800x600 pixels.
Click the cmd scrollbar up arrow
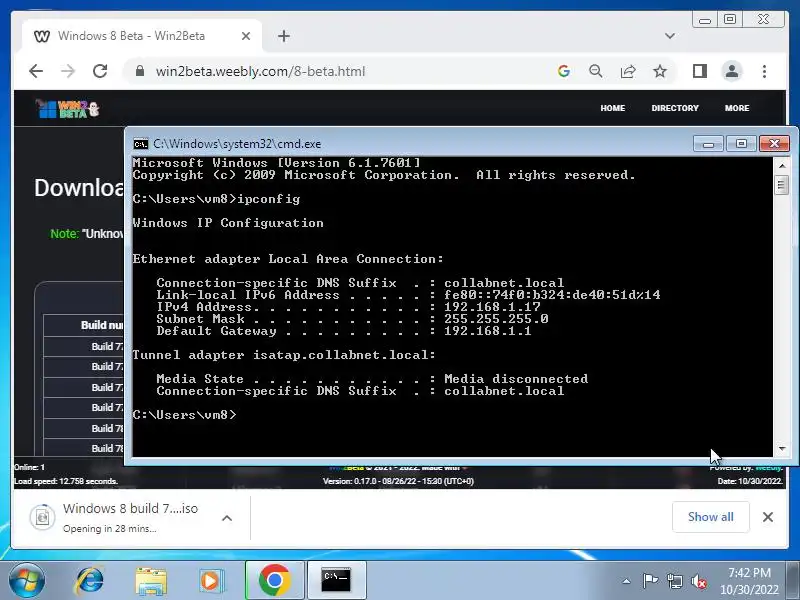click(x=782, y=166)
